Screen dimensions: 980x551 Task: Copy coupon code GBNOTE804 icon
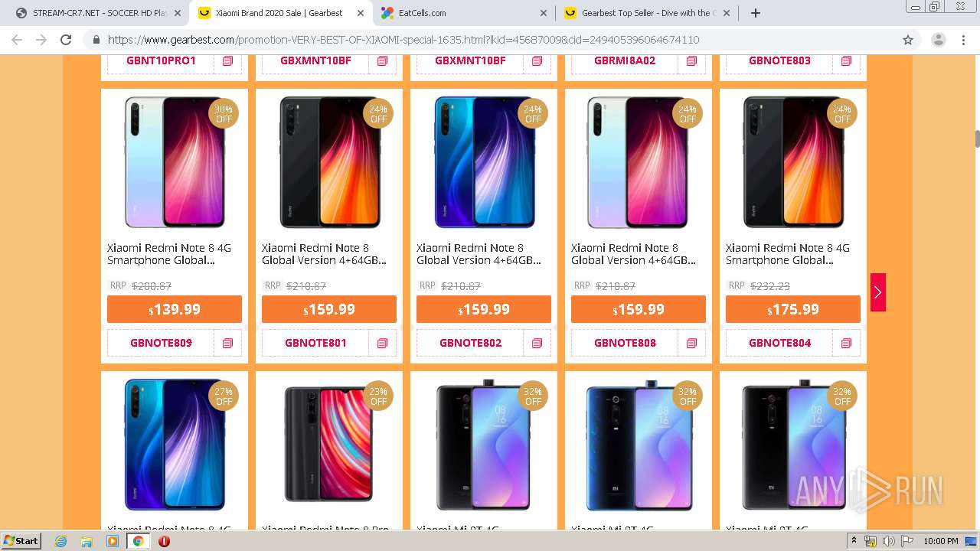pos(846,344)
